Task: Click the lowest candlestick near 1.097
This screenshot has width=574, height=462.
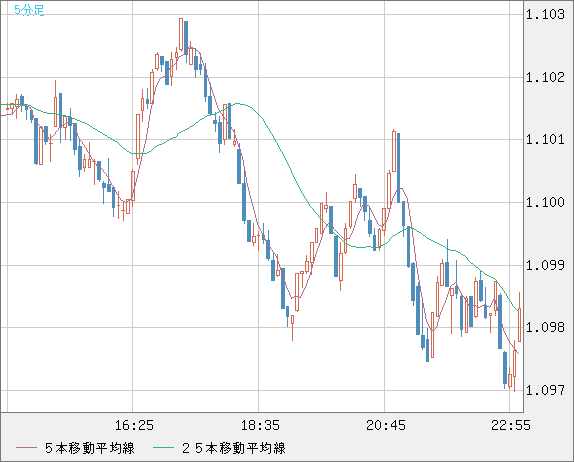Action: tap(505, 368)
